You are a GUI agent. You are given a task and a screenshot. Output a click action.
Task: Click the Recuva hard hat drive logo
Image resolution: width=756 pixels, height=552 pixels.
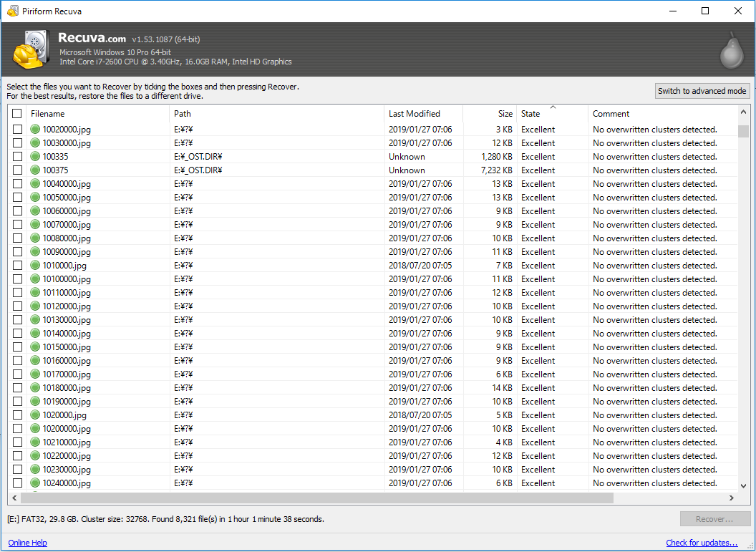(x=31, y=49)
